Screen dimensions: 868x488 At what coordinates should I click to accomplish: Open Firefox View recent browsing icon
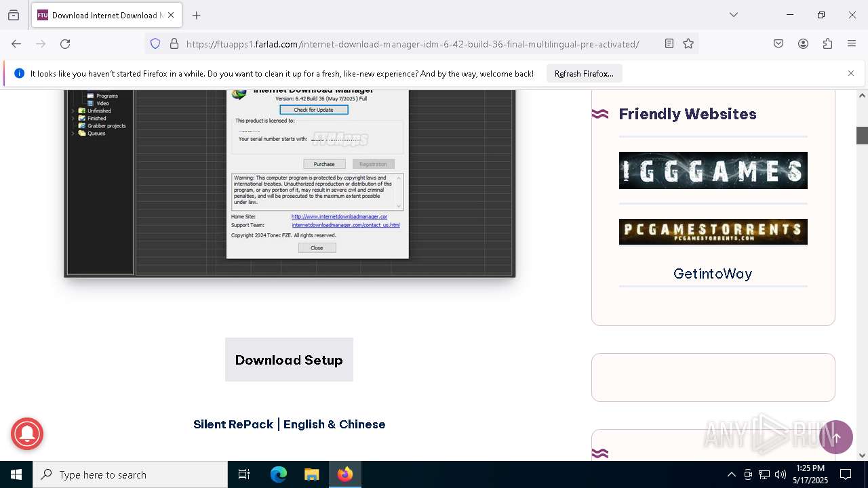click(x=14, y=15)
